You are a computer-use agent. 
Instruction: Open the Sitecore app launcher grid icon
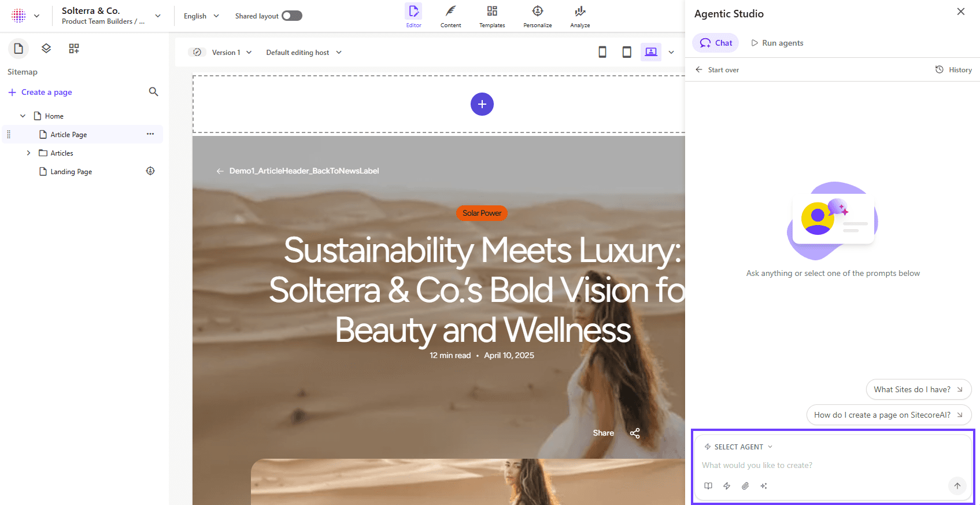(x=19, y=16)
